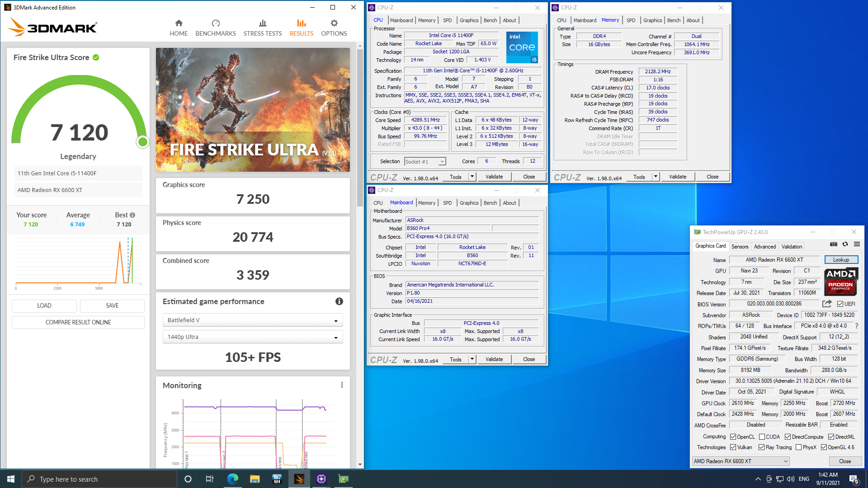Toggle the CUDA checkbox

pyautogui.click(x=762, y=437)
